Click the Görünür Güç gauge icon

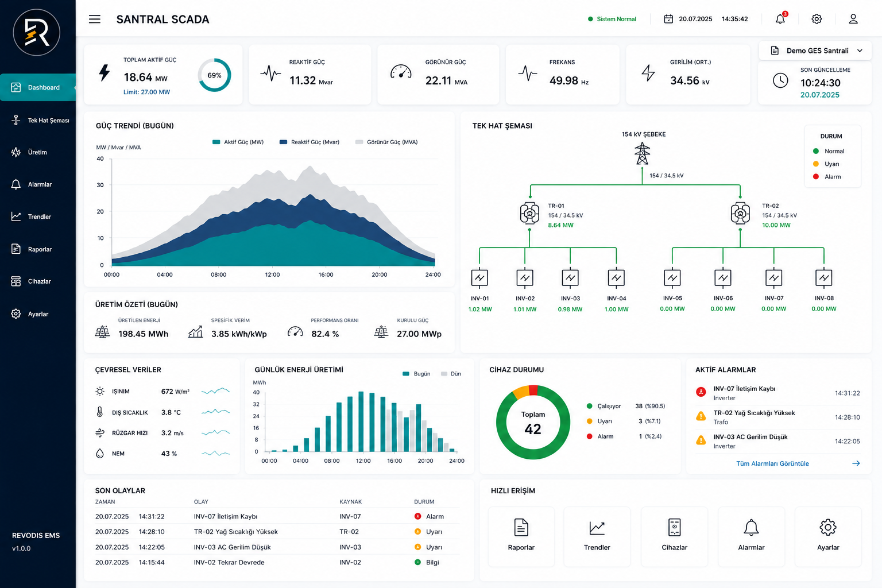[401, 72]
